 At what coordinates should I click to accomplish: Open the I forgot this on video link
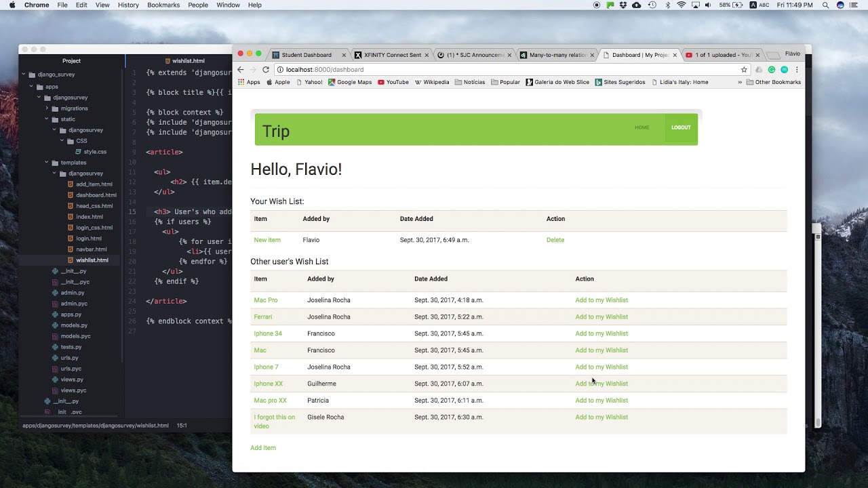(275, 422)
